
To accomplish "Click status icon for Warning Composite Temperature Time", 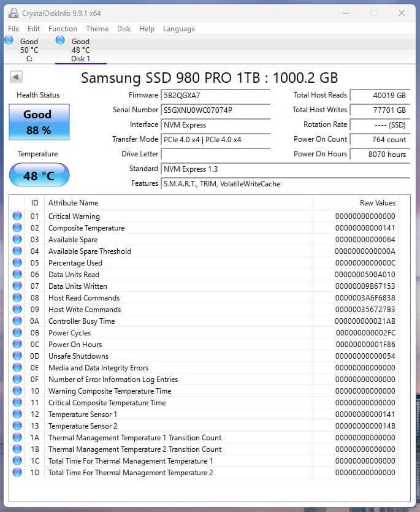I will tap(17, 391).
